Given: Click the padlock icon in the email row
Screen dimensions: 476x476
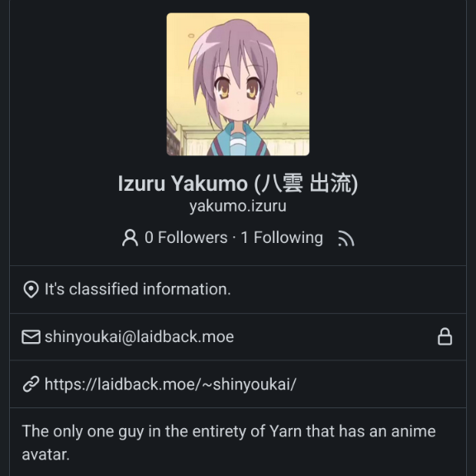Looking at the screenshot, I should [x=445, y=336].
